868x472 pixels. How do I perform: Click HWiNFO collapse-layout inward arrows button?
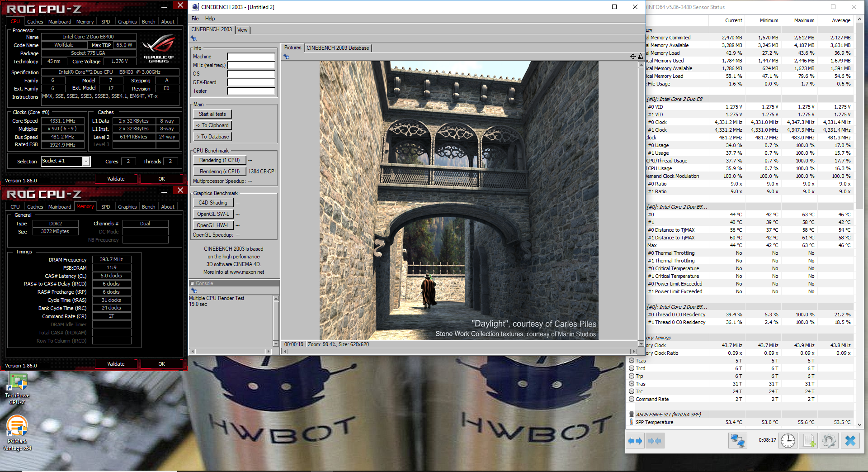click(x=655, y=441)
